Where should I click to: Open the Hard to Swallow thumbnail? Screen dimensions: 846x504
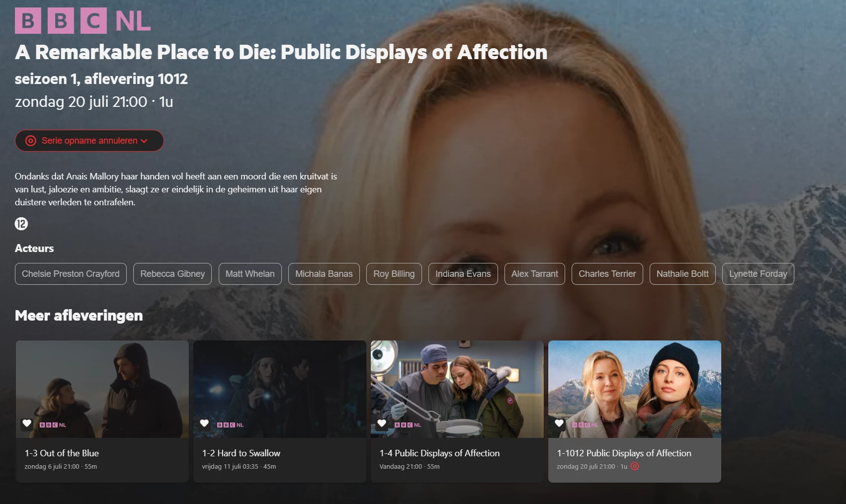(x=280, y=389)
